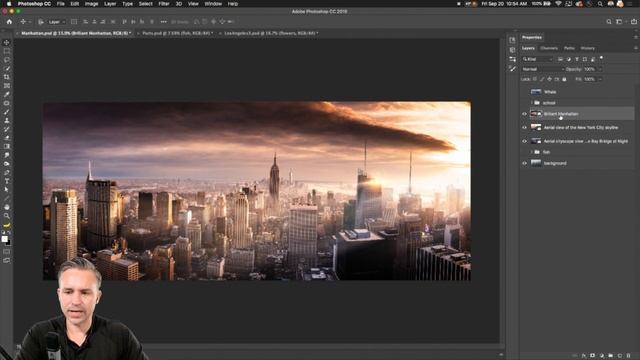Hide the Aerial view of New York City skyline layer

(x=524, y=127)
